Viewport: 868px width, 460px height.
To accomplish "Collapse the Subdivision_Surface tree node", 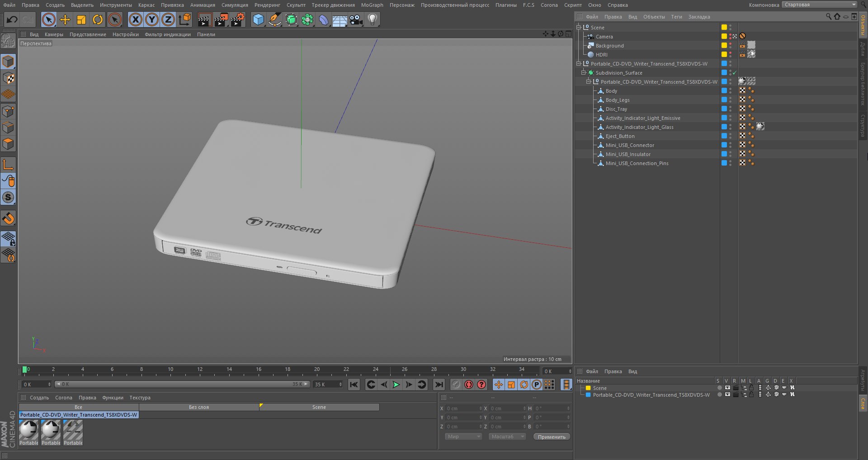I will pos(583,72).
